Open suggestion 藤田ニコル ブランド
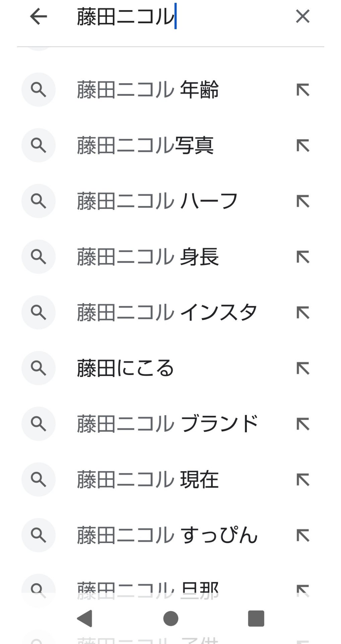This screenshot has width=341, height=644. tap(167, 424)
